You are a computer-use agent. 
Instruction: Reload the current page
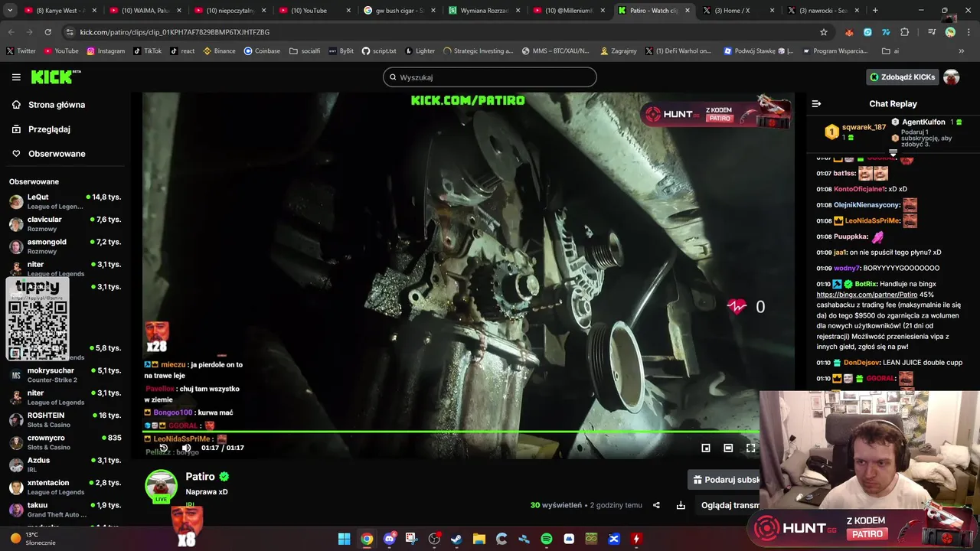pyautogui.click(x=47, y=32)
